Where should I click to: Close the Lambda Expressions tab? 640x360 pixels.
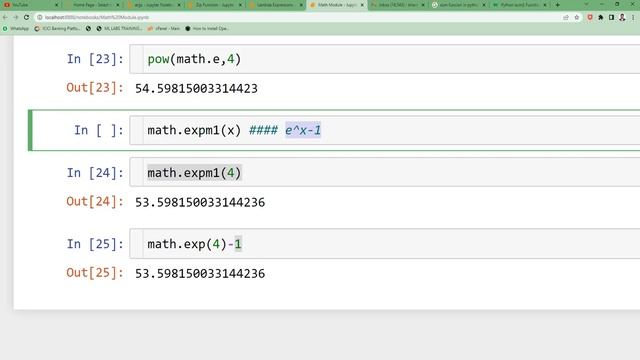(x=301, y=5)
